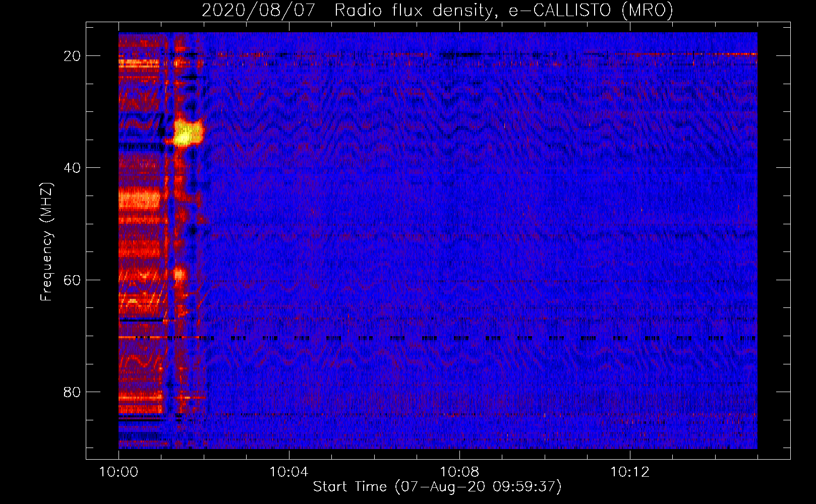Click the bright yellow burst near 35 MHz
816x504 pixels.
[x=188, y=133]
